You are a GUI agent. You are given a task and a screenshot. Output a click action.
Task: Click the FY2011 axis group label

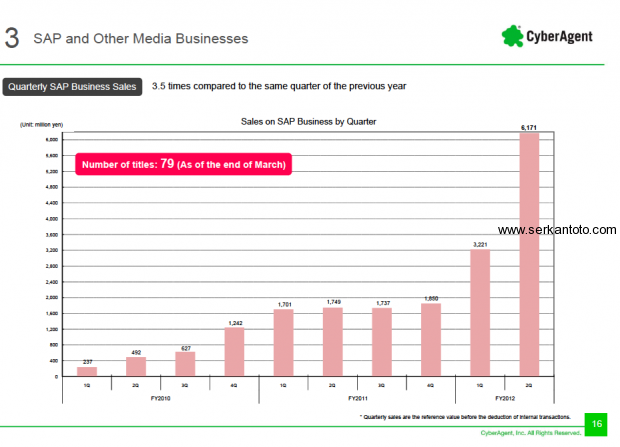(358, 398)
